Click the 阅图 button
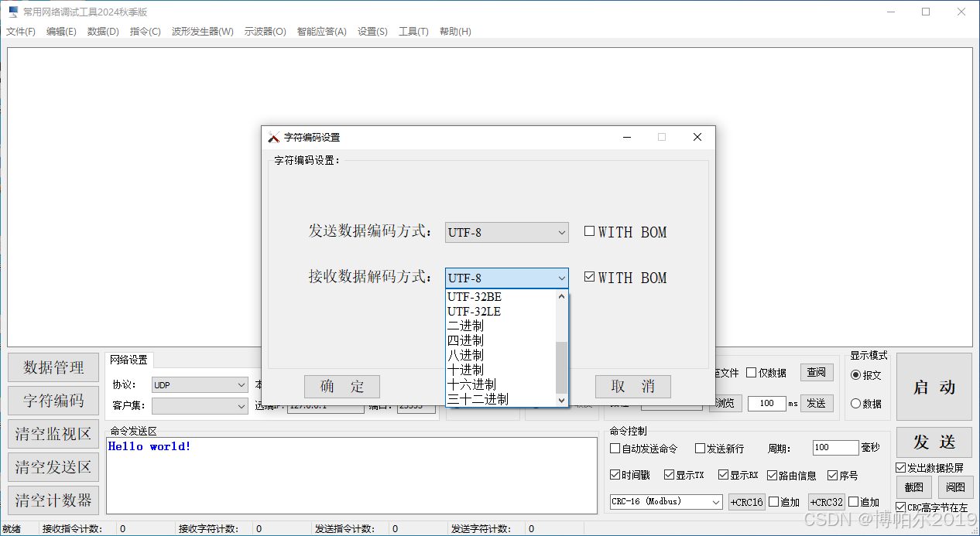Viewport: 980px width, 536px height. coord(956,487)
